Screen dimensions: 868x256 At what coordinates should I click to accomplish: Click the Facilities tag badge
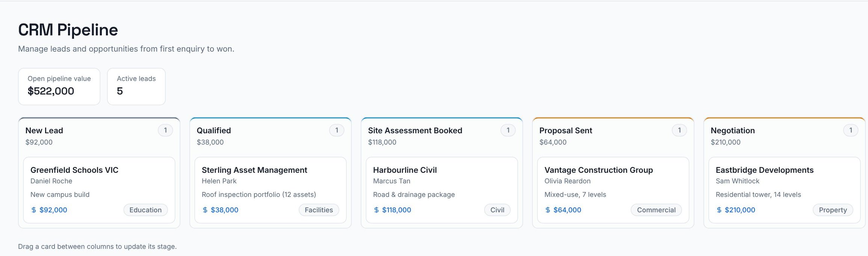(319, 210)
